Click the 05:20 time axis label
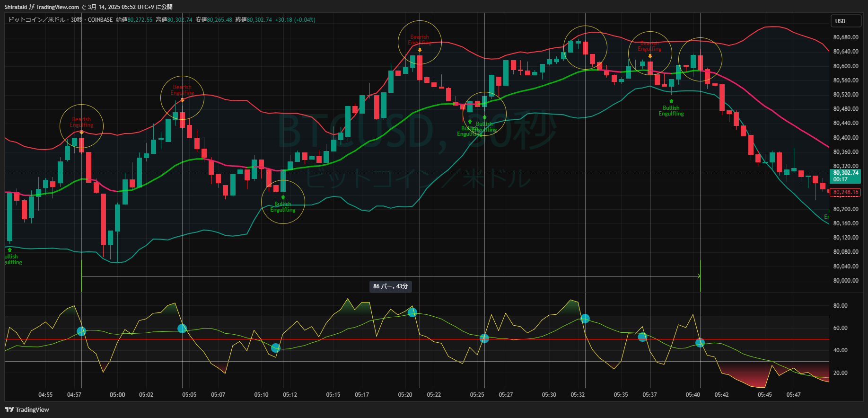 pyautogui.click(x=405, y=395)
